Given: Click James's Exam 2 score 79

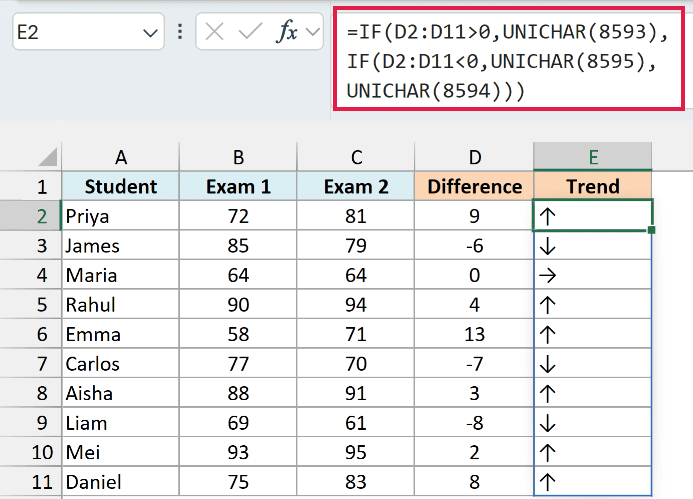Looking at the screenshot, I should click(356, 245).
